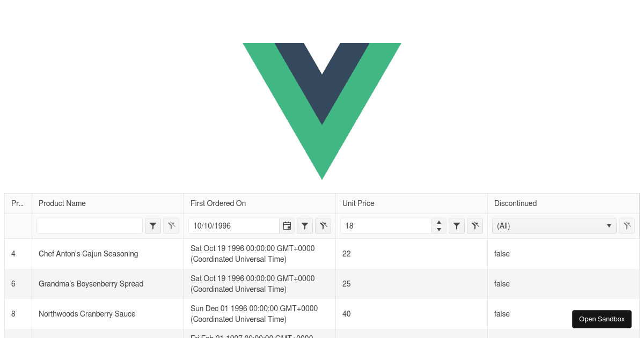Sort by Product Name column header
644x338 pixels.
pyautogui.click(x=108, y=203)
